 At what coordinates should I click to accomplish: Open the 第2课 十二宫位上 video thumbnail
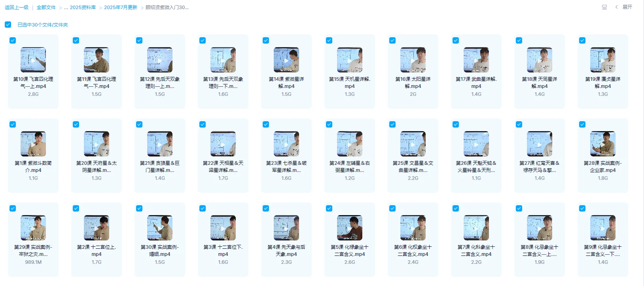pos(97,228)
